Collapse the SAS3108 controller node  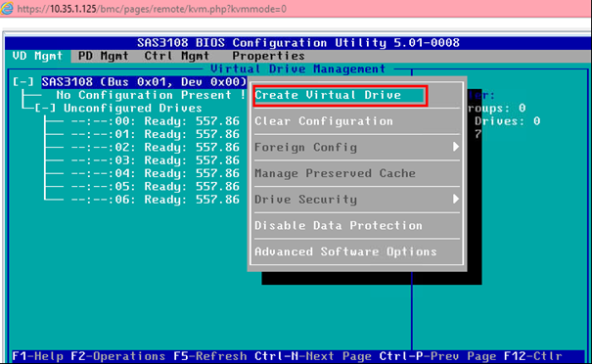(23, 82)
